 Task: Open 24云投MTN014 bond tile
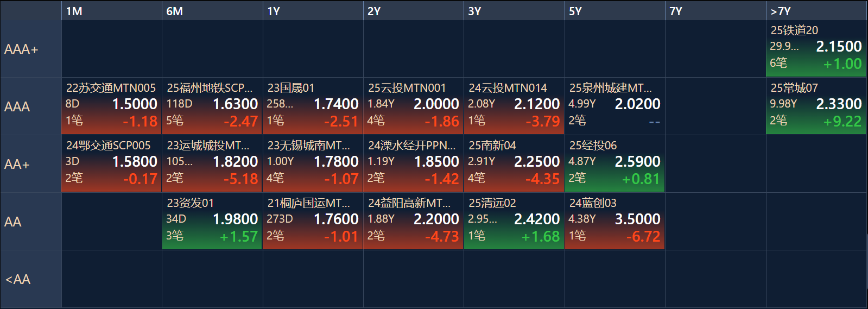tap(514, 106)
